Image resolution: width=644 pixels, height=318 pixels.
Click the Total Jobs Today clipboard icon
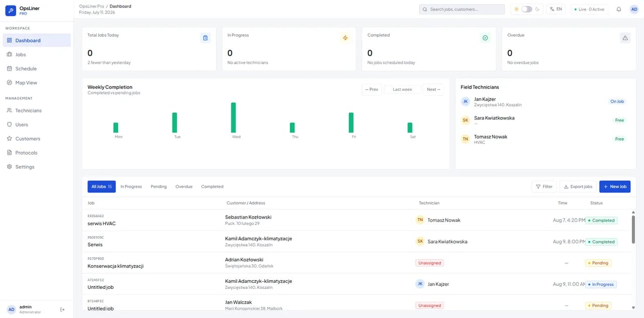205,38
